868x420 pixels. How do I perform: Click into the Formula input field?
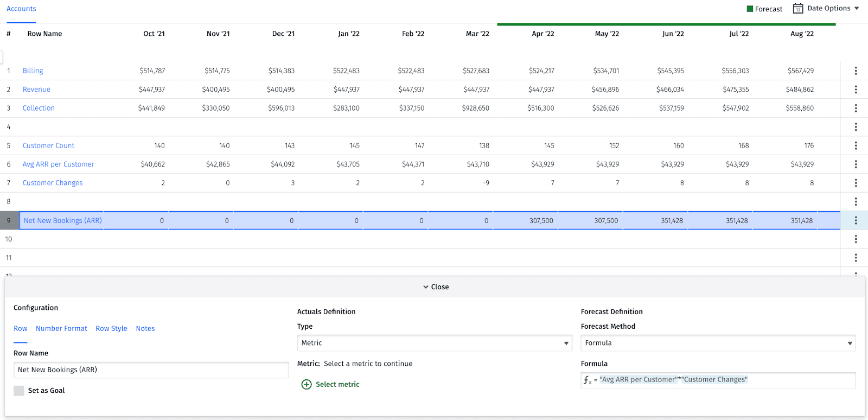[718, 380]
